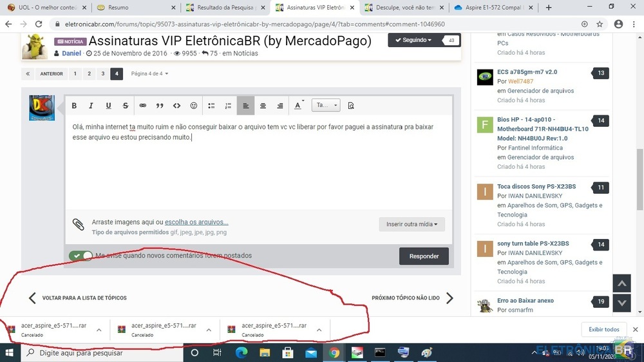
Task: Toggle bold formatting in the editor
Action: tap(74, 106)
